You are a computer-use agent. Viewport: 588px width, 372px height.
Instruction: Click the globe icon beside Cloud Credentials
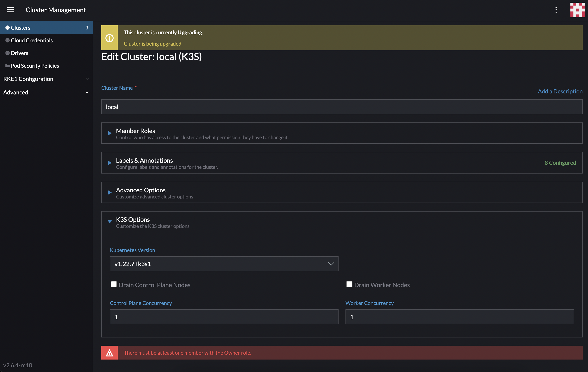(7, 40)
